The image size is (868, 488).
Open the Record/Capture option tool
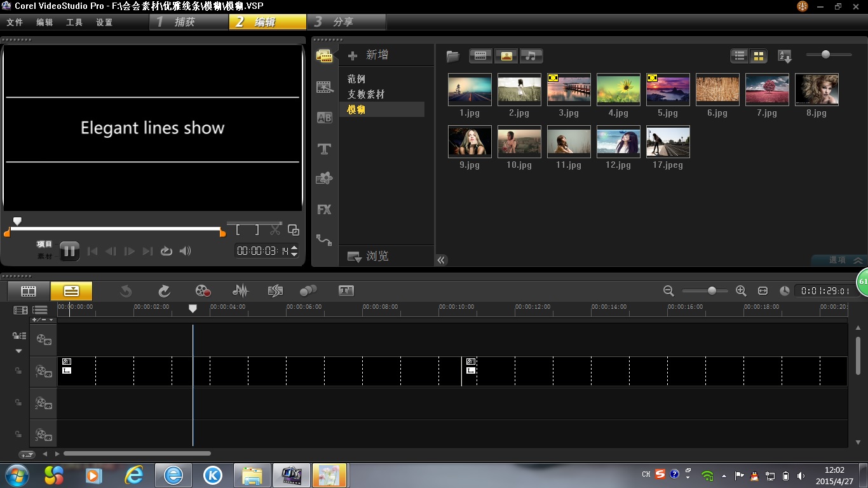click(x=203, y=291)
